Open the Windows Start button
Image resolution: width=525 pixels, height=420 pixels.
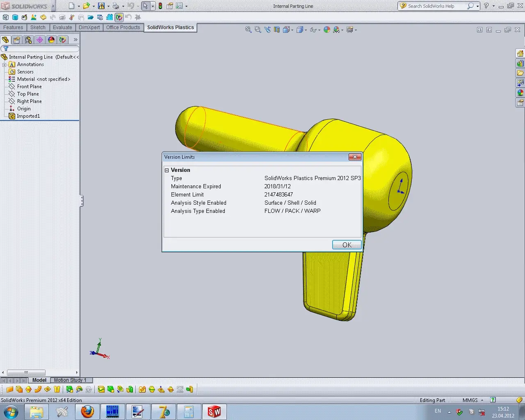[11, 412]
